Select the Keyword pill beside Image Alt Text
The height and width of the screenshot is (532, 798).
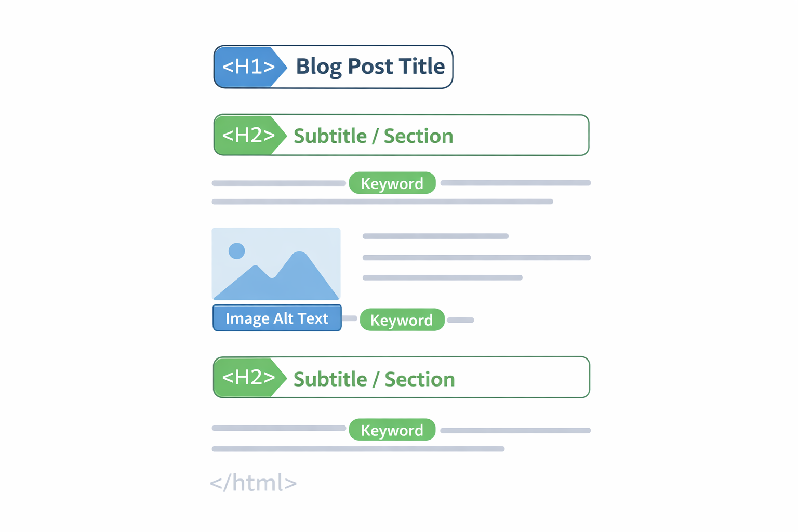(402, 320)
